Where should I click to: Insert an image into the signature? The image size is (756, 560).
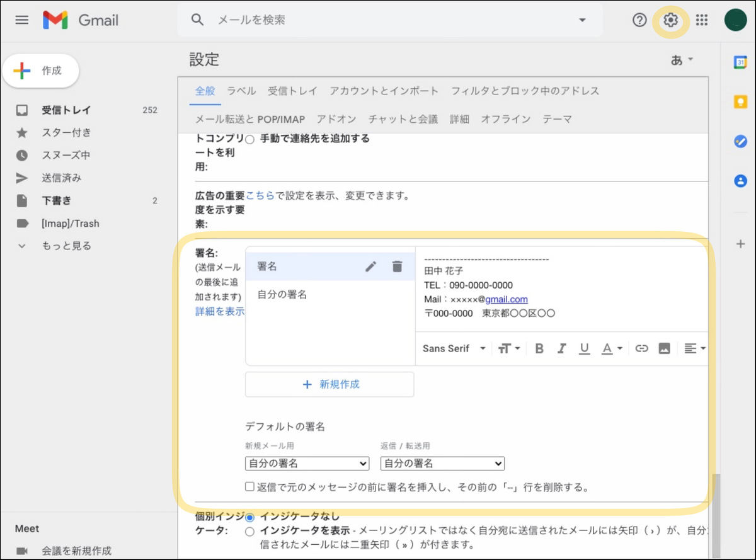tap(664, 348)
